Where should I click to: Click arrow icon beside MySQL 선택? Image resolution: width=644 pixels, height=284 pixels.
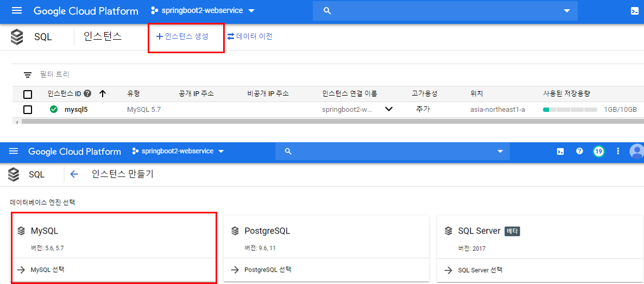(21, 270)
